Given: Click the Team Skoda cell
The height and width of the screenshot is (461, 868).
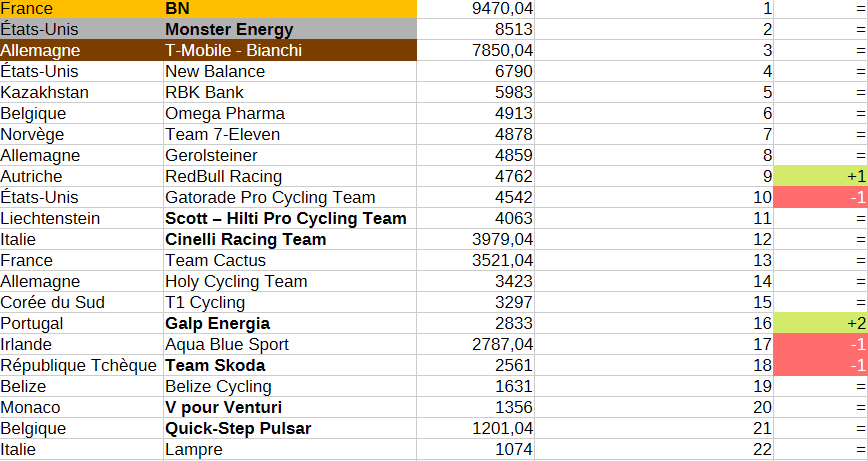Looking at the screenshot, I should click(x=290, y=365).
